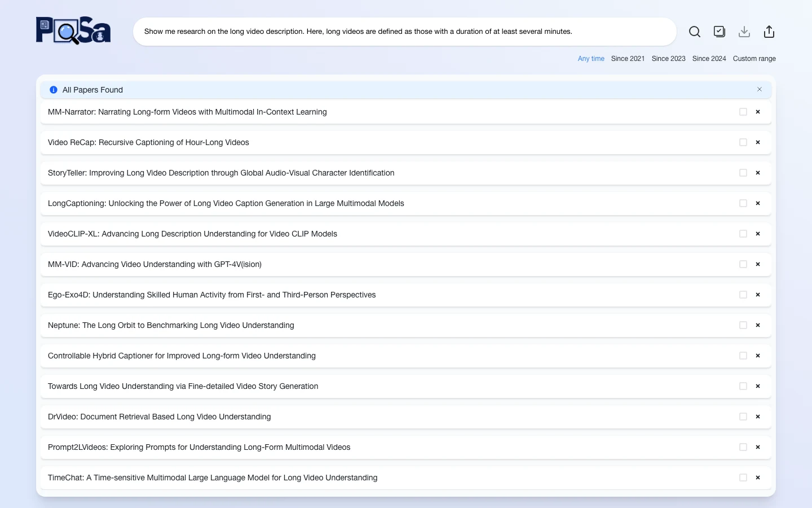Open MM-VID: Advancing Video Understanding paper
The height and width of the screenshot is (508, 812).
click(155, 264)
